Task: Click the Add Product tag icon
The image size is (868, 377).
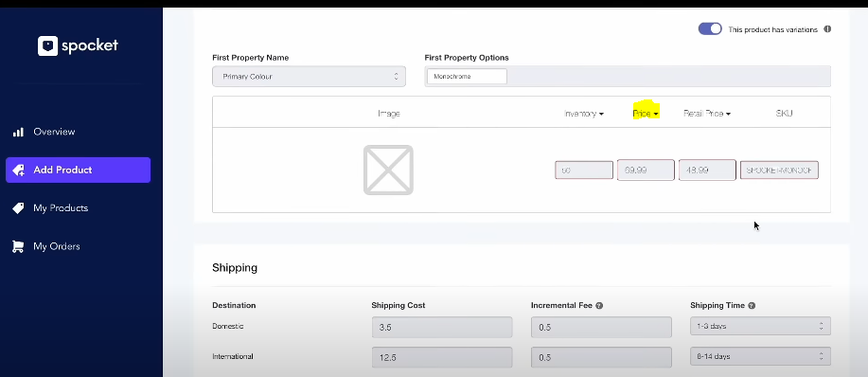Action: [18, 170]
